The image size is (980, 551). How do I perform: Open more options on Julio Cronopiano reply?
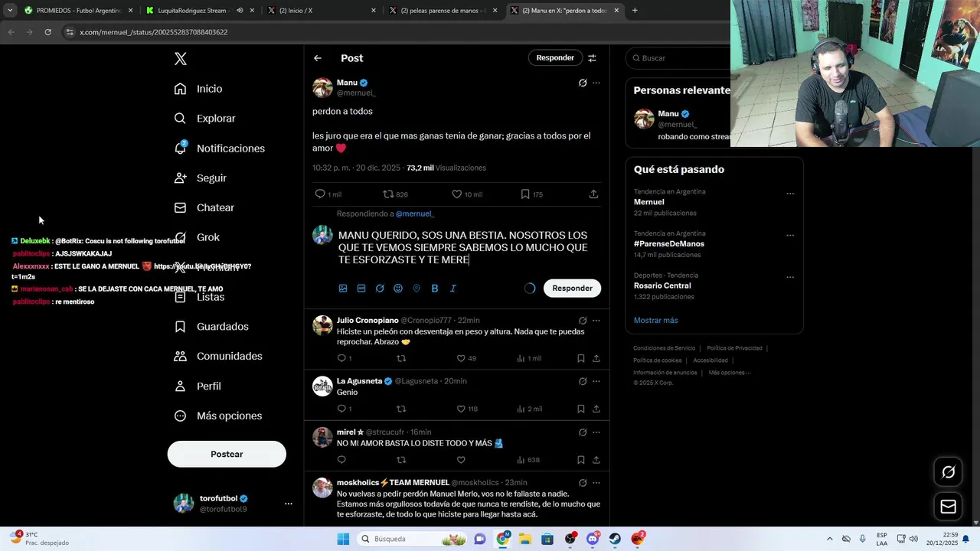596,321
